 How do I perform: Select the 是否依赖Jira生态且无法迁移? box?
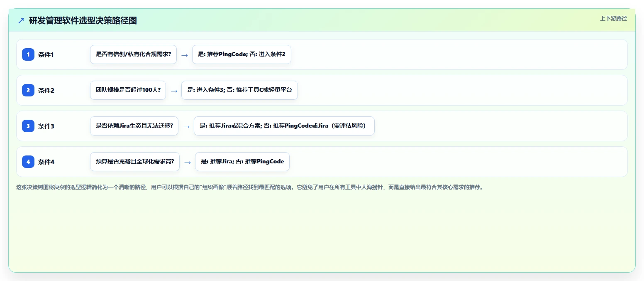pos(134,126)
